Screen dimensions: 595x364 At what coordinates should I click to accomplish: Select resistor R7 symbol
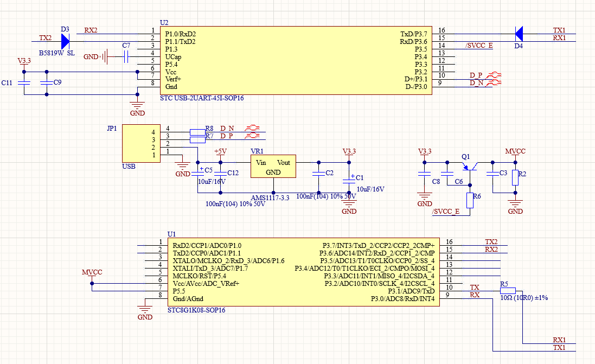[x=197, y=139]
